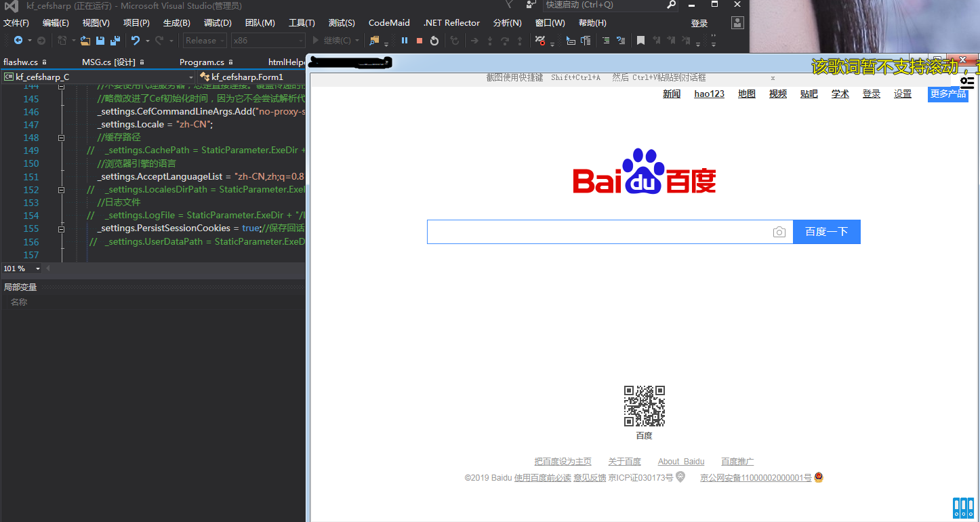Open the Undo history dropdown arrow
The width and height of the screenshot is (980, 522).
coord(146,41)
